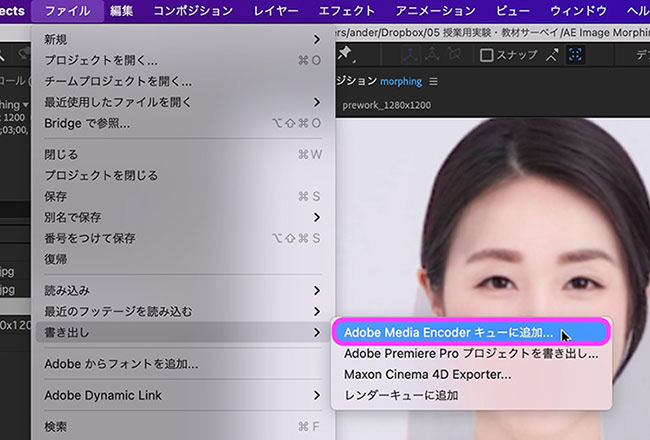
Task: Choose 復帰 menu item
Action: pyautogui.click(x=183, y=259)
